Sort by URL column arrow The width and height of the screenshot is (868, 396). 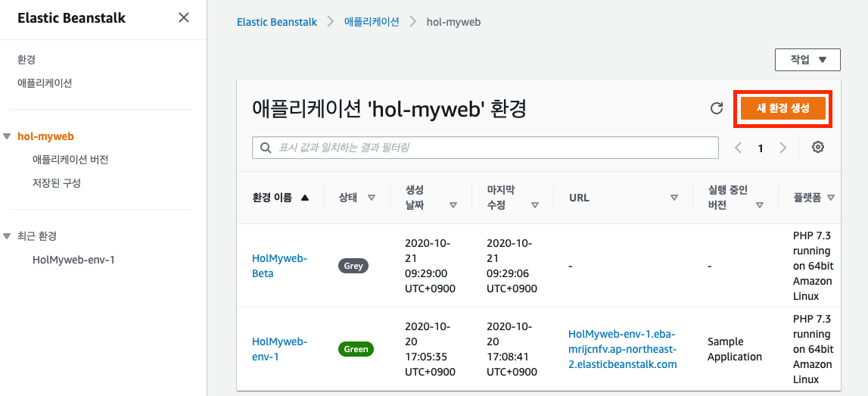674,198
